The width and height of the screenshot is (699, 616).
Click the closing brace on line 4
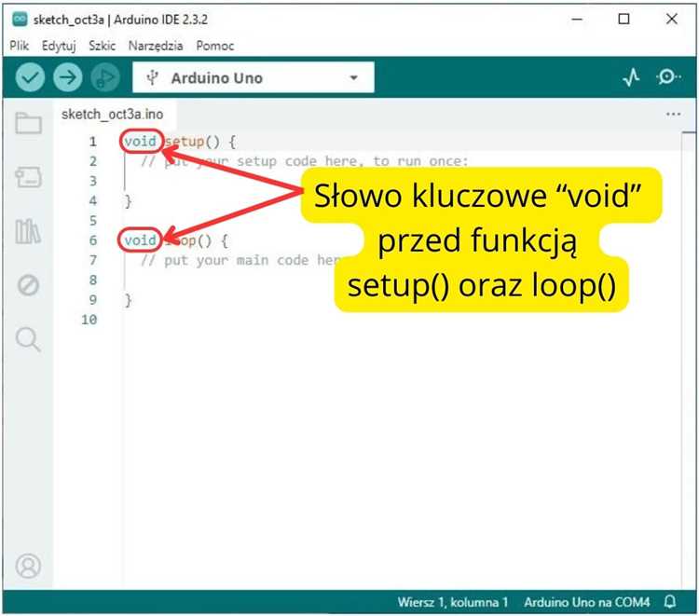[128, 201]
